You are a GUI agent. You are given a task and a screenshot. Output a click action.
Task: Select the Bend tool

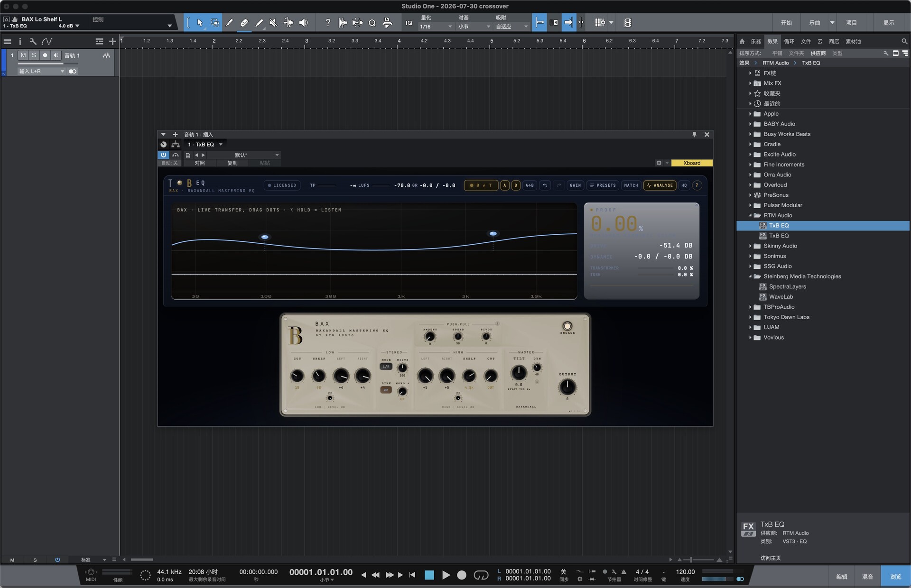(288, 22)
